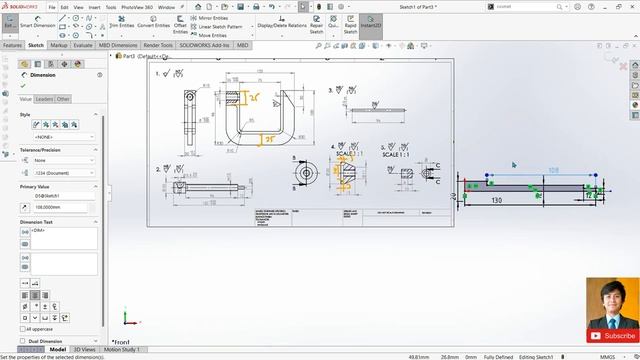Open the .1234 (Document) precision dropdown
Image resolution: width=640 pixels, height=360 pixels.
(x=64, y=173)
